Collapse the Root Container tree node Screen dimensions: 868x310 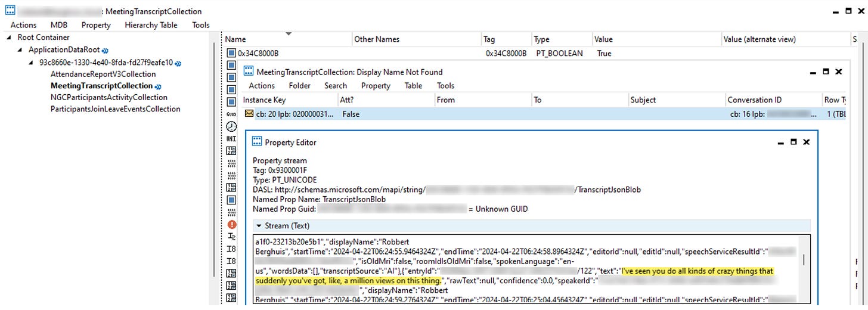point(10,38)
